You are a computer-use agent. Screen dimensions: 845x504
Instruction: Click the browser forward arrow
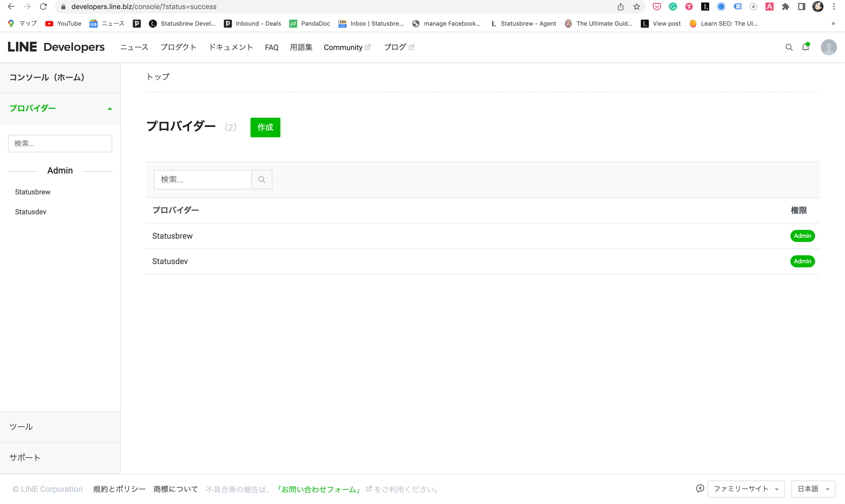click(x=27, y=7)
